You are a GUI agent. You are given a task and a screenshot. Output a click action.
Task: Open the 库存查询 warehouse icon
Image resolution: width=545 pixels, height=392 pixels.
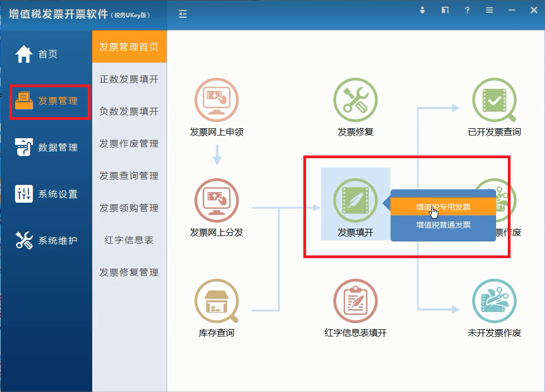coord(217,301)
